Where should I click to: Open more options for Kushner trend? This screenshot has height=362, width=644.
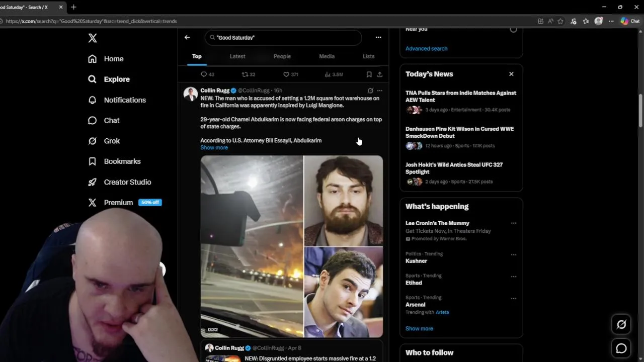[x=514, y=254]
